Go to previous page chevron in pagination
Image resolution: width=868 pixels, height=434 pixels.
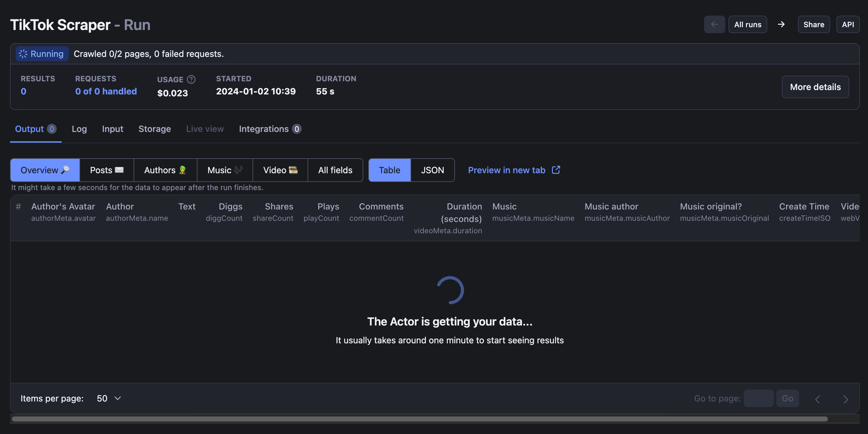pos(817,399)
